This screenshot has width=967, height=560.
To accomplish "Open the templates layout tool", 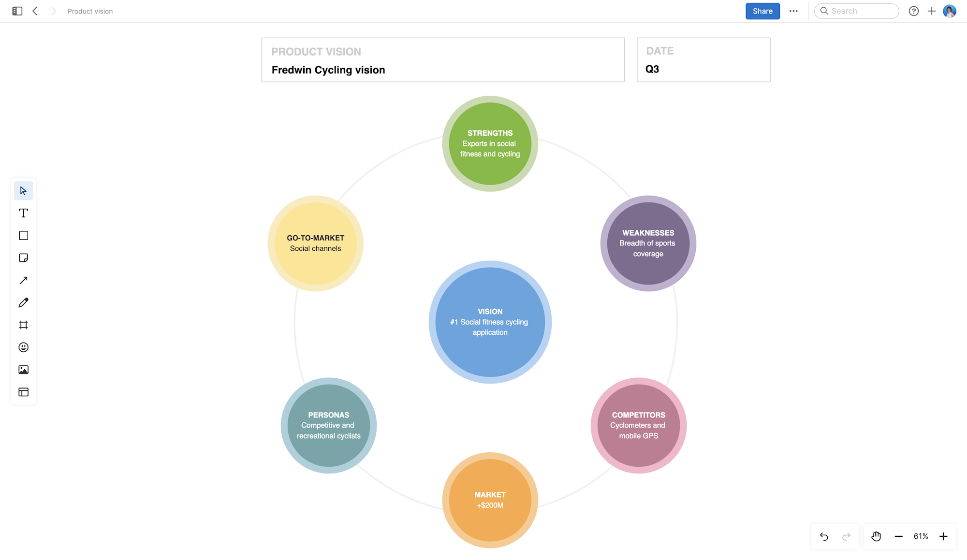I will (x=23, y=392).
